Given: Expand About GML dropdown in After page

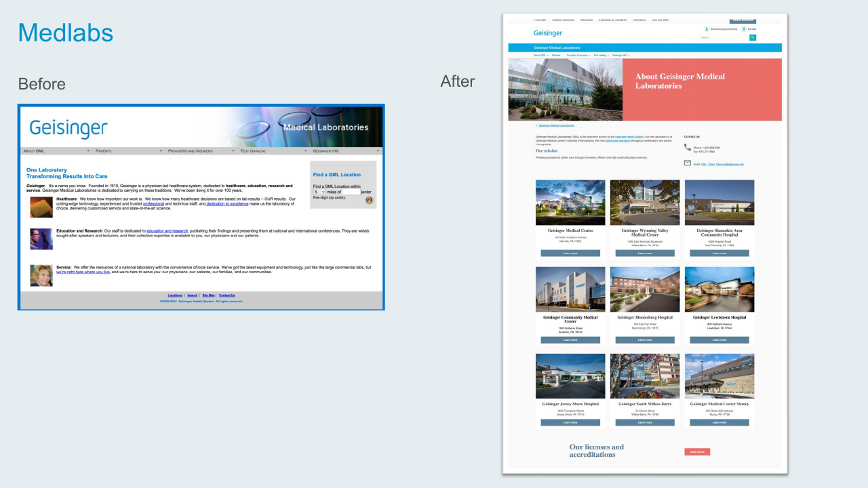Looking at the screenshot, I should click(541, 55).
